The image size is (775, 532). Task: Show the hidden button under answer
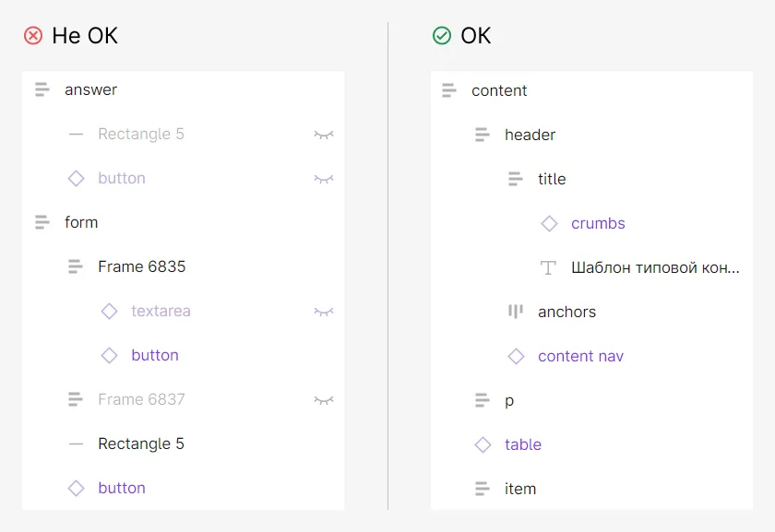[324, 178]
